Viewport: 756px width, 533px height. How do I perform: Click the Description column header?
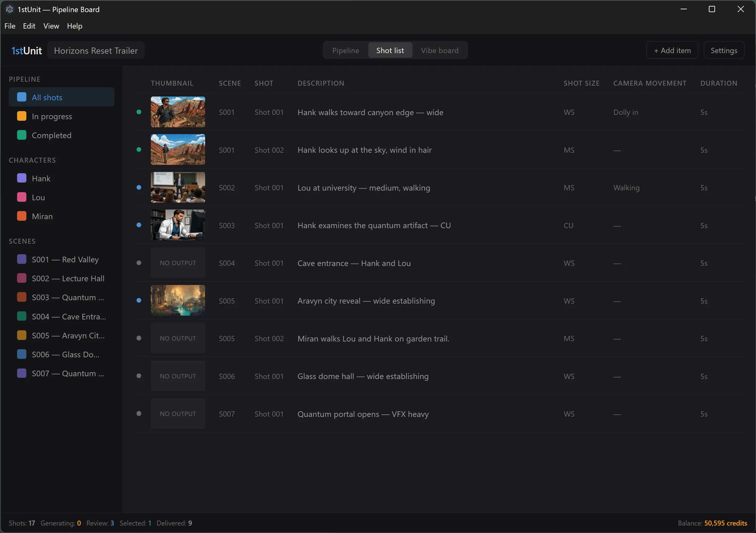point(321,83)
